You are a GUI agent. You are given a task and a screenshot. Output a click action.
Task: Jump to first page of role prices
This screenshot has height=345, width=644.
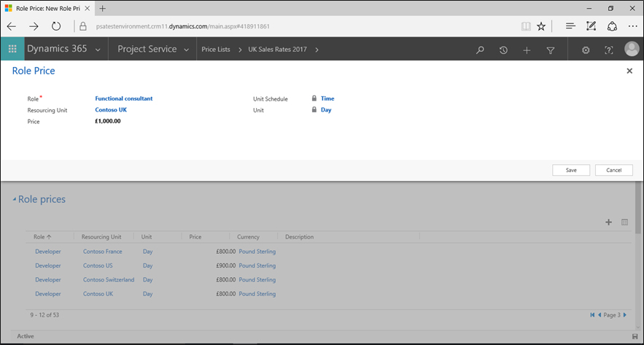pos(592,315)
